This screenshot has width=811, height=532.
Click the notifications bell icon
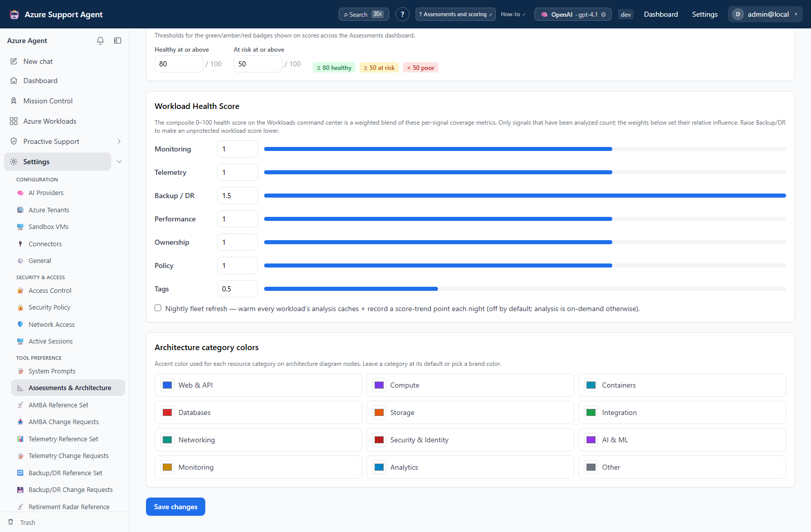click(100, 41)
